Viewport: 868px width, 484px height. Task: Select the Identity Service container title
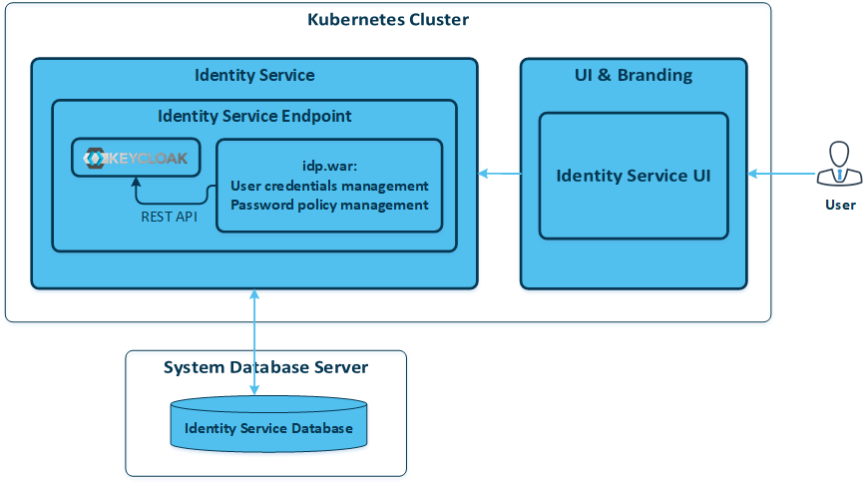(x=253, y=75)
